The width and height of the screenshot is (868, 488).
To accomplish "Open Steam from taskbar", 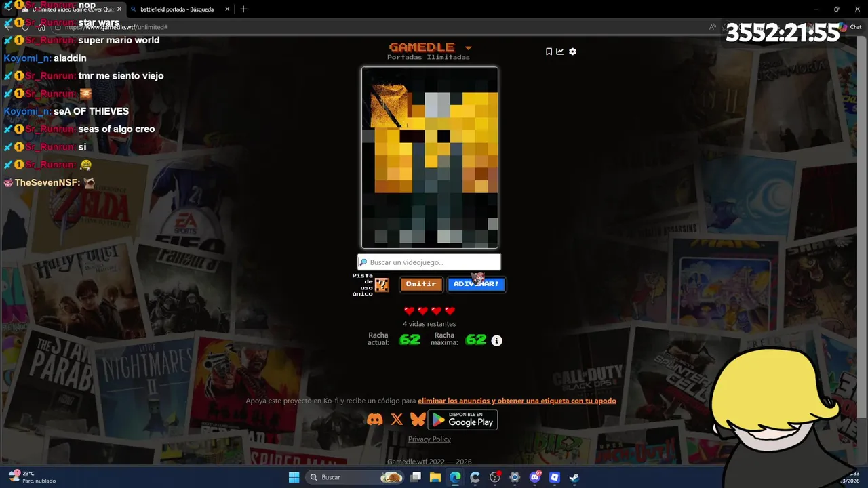I will [574, 477].
